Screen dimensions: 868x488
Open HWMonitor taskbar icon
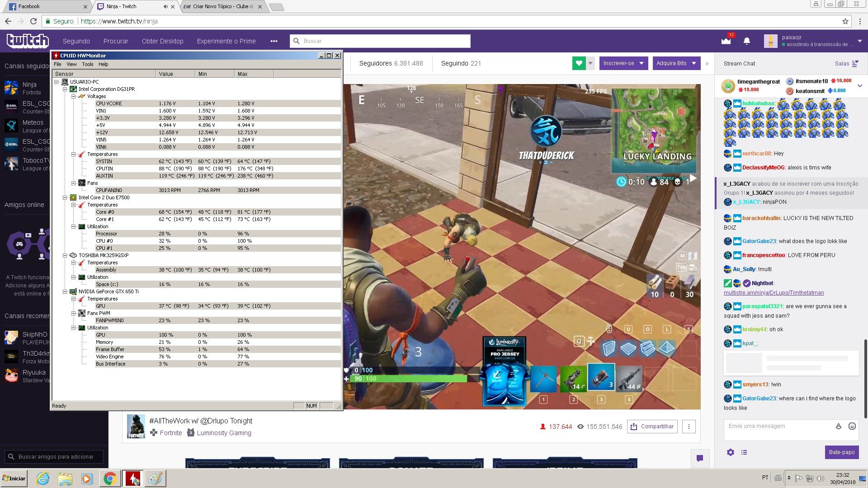tap(133, 479)
